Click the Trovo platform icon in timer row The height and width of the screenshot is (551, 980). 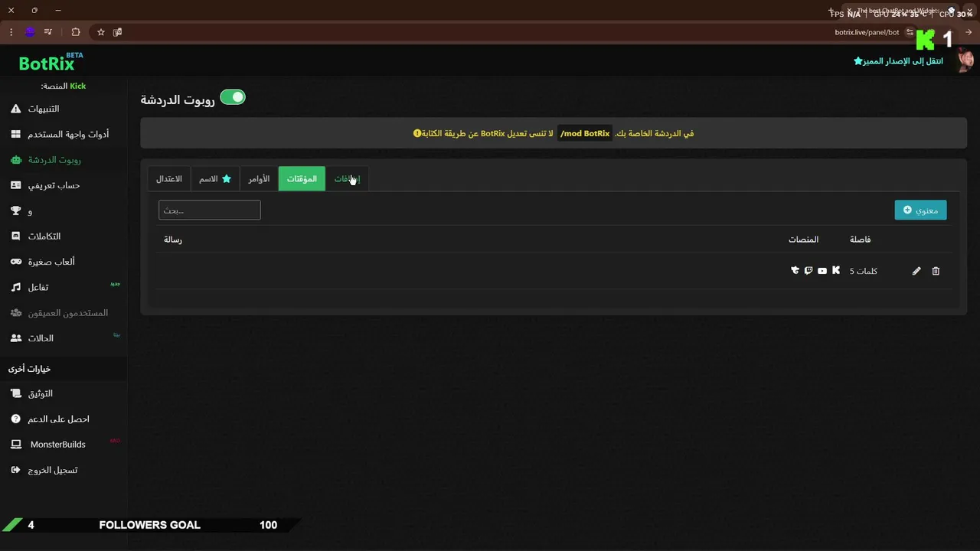point(795,270)
